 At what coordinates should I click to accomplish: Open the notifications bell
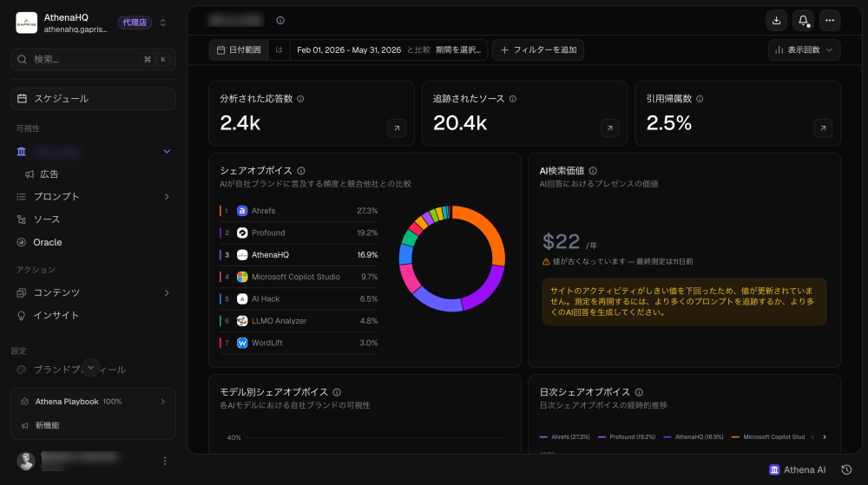coord(803,21)
